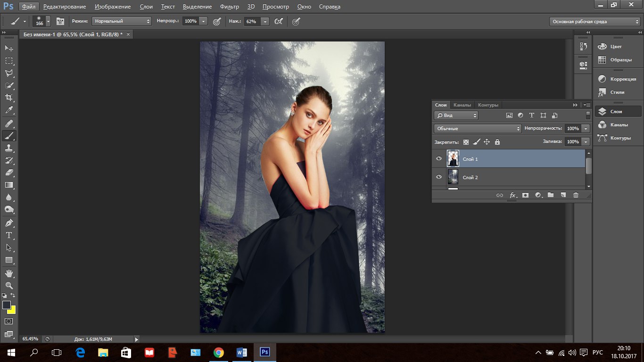
Task: Select the Horizontal Type tool
Action: click(x=9, y=235)
